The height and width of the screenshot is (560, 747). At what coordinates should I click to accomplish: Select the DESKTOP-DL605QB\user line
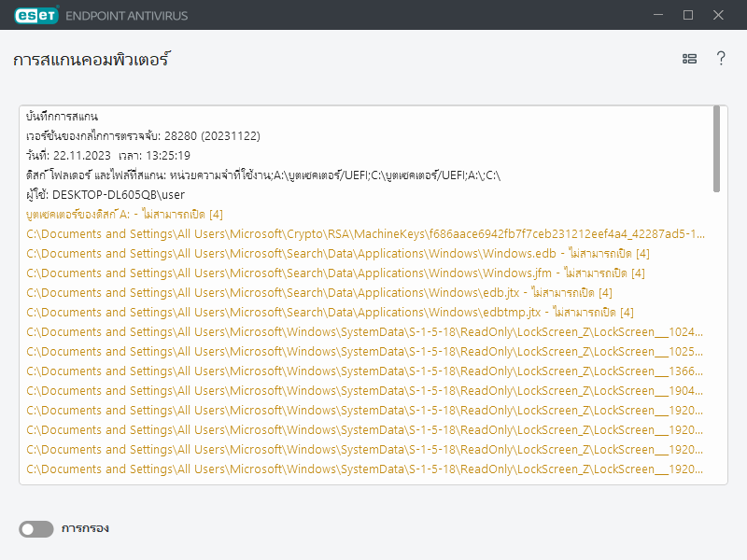pos(106,194)
